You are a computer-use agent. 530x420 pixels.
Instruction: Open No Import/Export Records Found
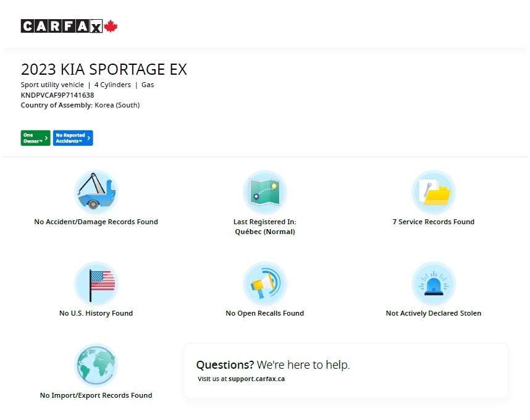pyautogui.click(x=96, y=395)
